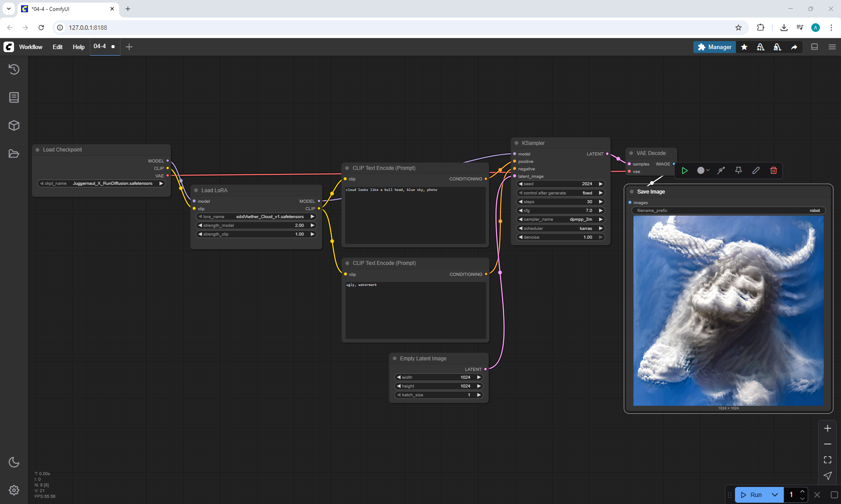Open the Workflow menu
The image size is (841, 504).
click(31, 47)
